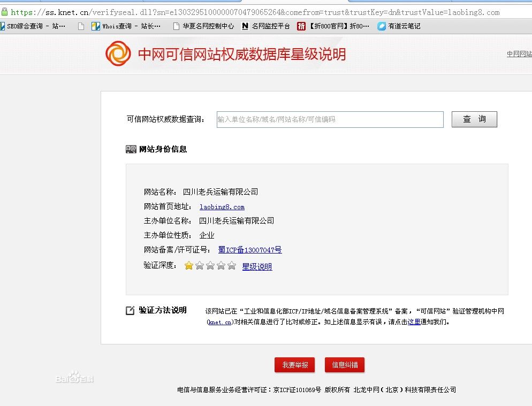
Task: Open the 星级说明 star rating link
Action: (257, 266)
